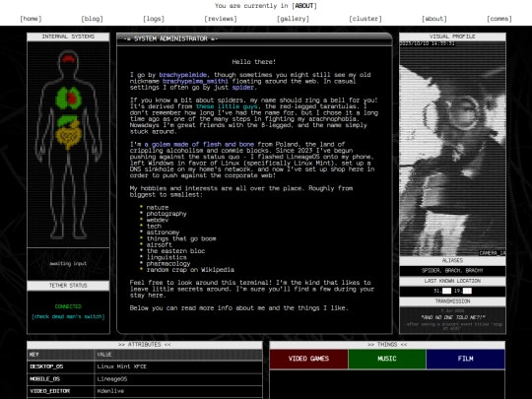Click the camera timestamp overlay text
Screen dimensions: 532x399
(428, 43)
